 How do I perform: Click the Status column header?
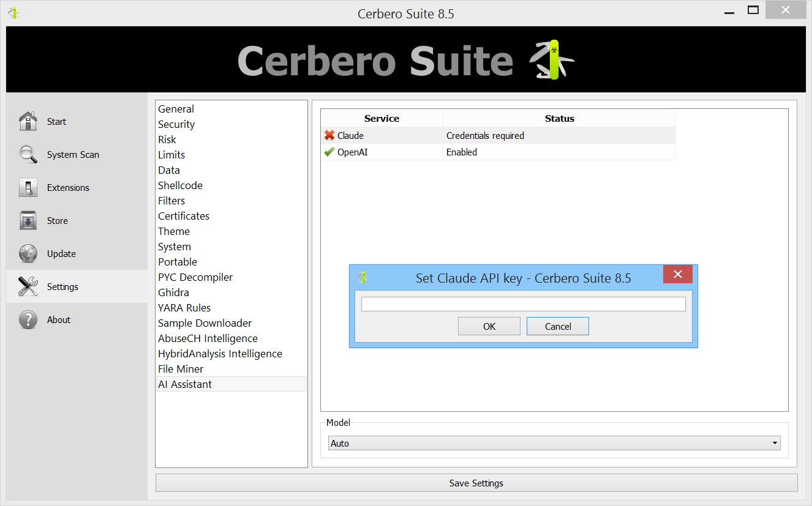[559, 119]
